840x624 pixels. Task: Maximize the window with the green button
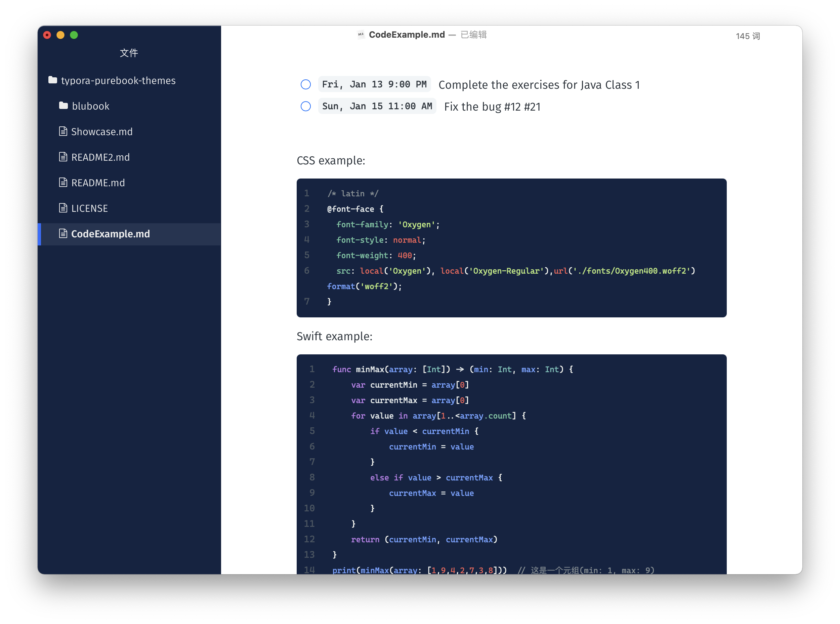pos(74,35)
